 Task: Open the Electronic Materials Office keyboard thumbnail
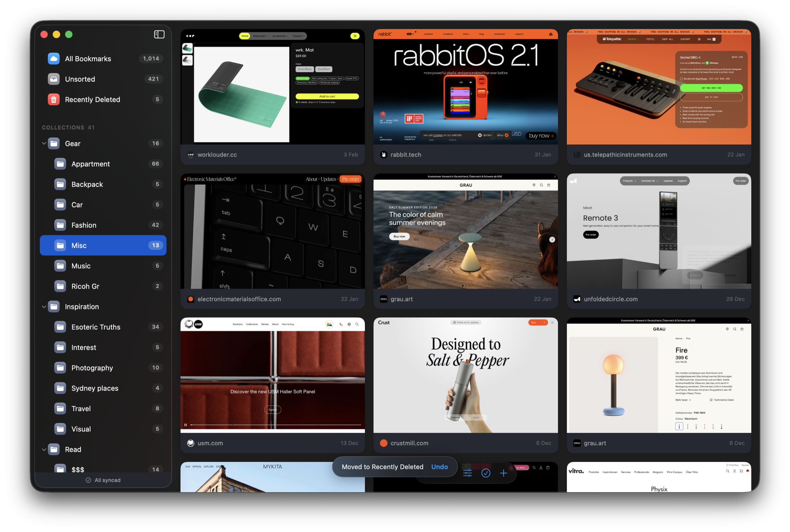point(273,231)
